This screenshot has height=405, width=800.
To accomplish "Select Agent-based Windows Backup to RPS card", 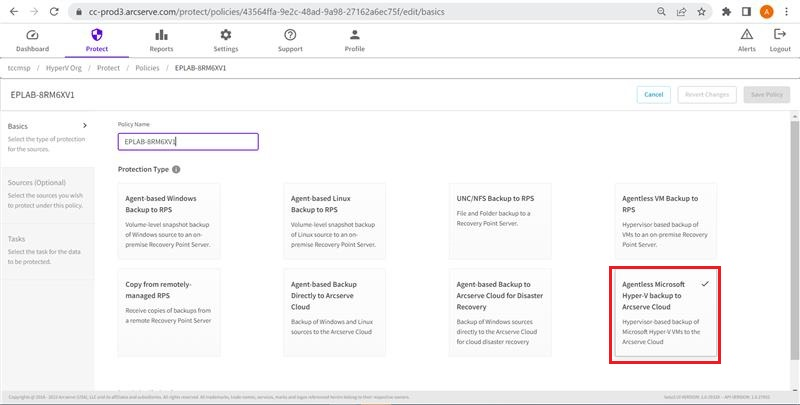I will coord(169,221).
